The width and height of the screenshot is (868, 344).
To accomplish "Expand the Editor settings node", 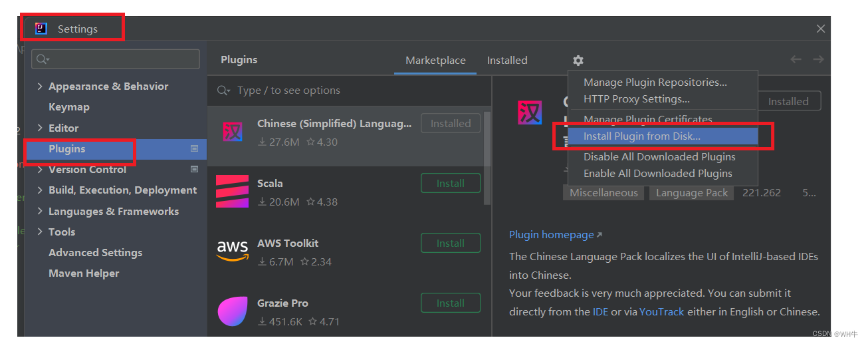I will click(40, 128).
